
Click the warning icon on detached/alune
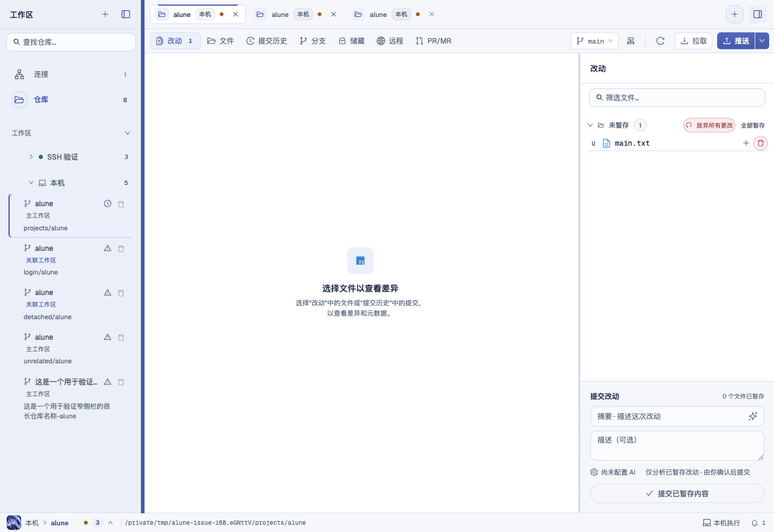[108, 293]
